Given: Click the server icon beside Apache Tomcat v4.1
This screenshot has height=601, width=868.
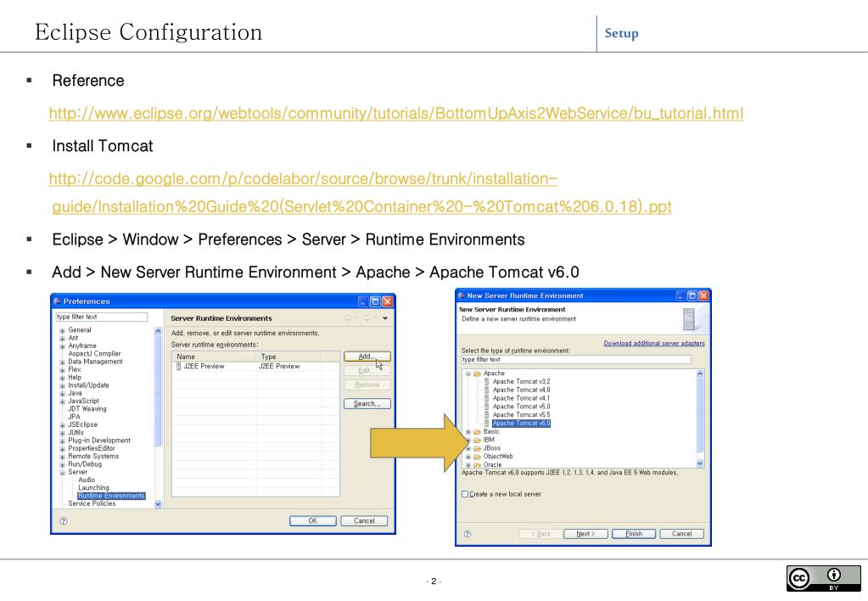Looking at the screenshot, I should 486,398.
